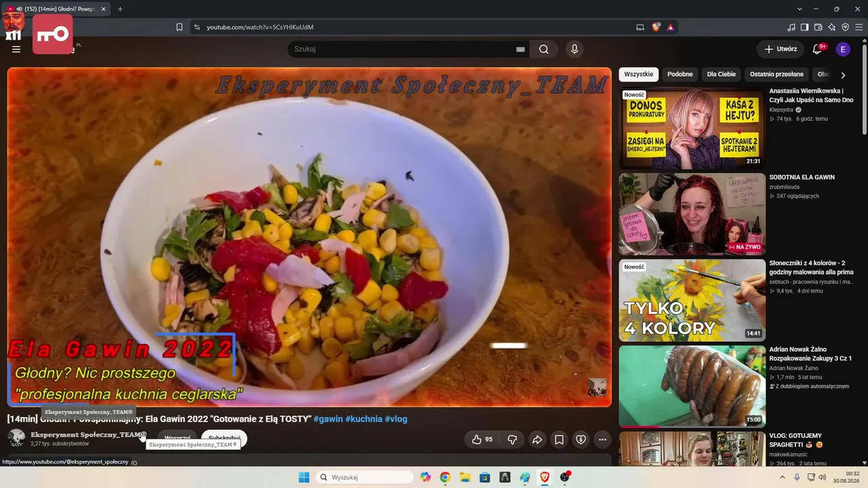Click the YouTube search magnifier button
868x488 pixels.
[544, 49]
